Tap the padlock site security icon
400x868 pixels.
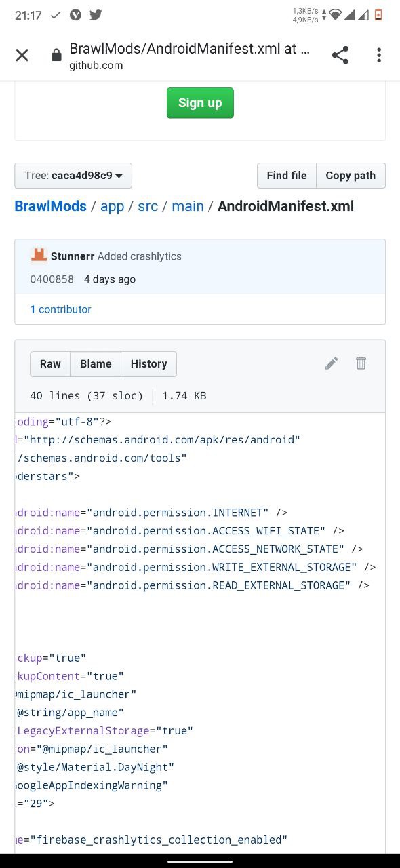click(56, 56)
